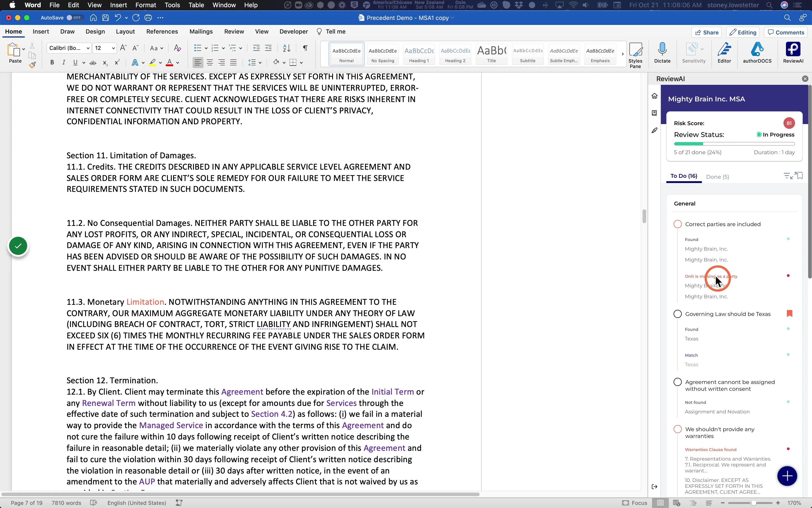
Task: Center align the text
Action: [x=210, y=63]
